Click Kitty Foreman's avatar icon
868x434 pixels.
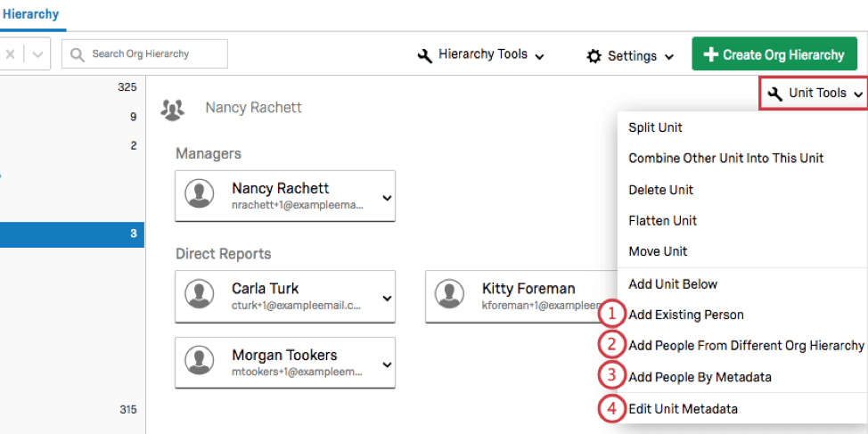point(449,295)
